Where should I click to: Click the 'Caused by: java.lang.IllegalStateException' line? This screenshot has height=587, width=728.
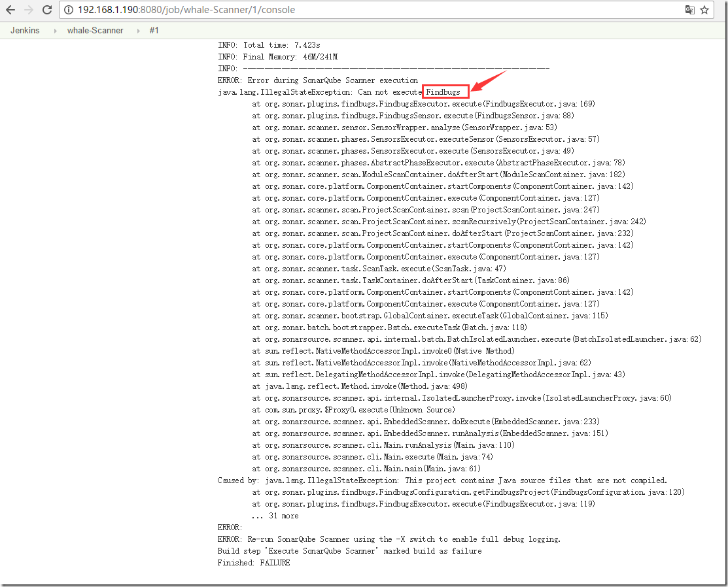442,480
